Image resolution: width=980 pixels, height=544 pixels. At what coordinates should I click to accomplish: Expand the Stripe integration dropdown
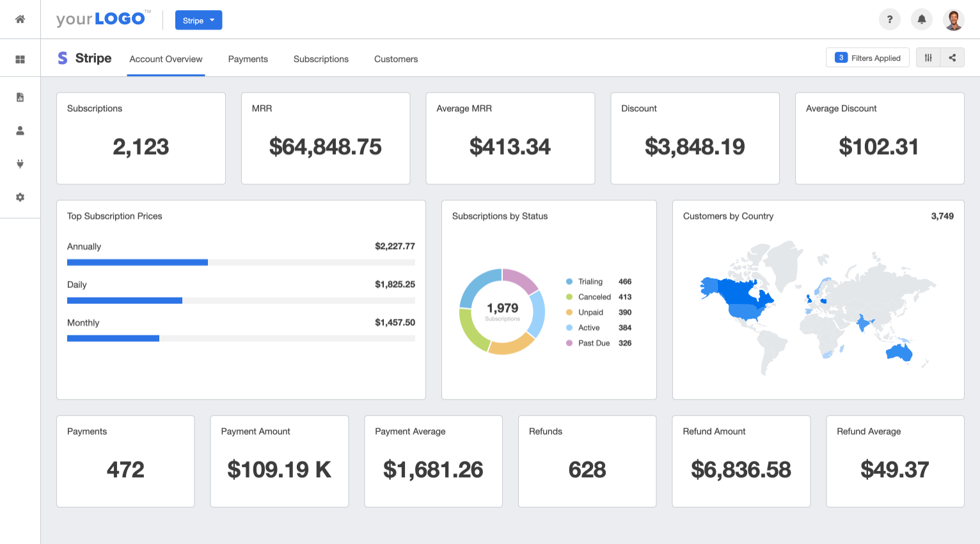(x=198, y=20)
